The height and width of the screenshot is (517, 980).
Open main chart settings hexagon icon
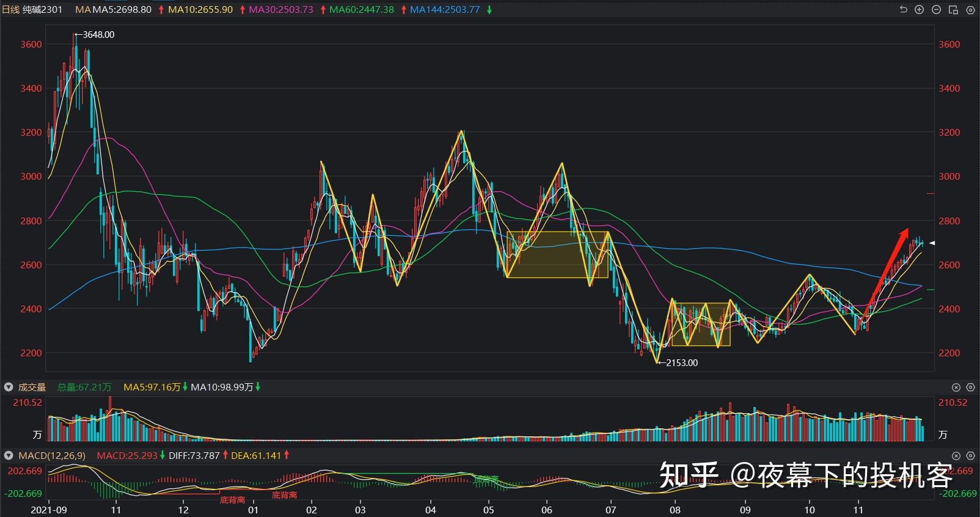(970, 10)
